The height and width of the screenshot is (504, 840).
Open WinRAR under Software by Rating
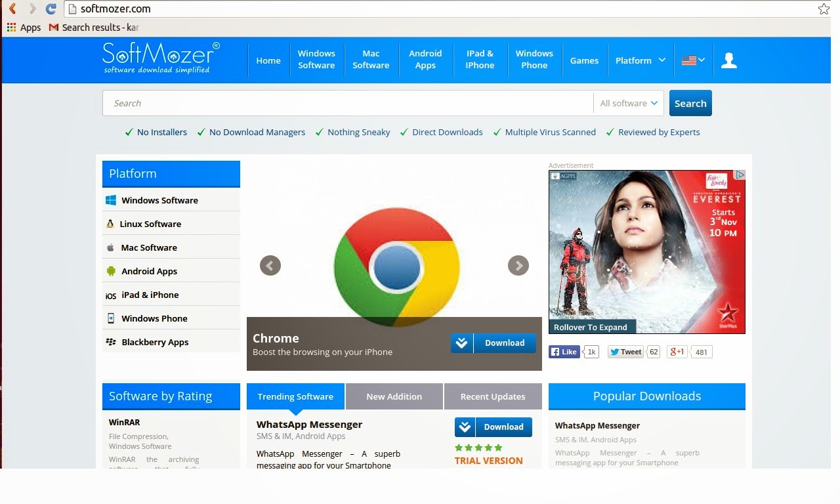125,422
